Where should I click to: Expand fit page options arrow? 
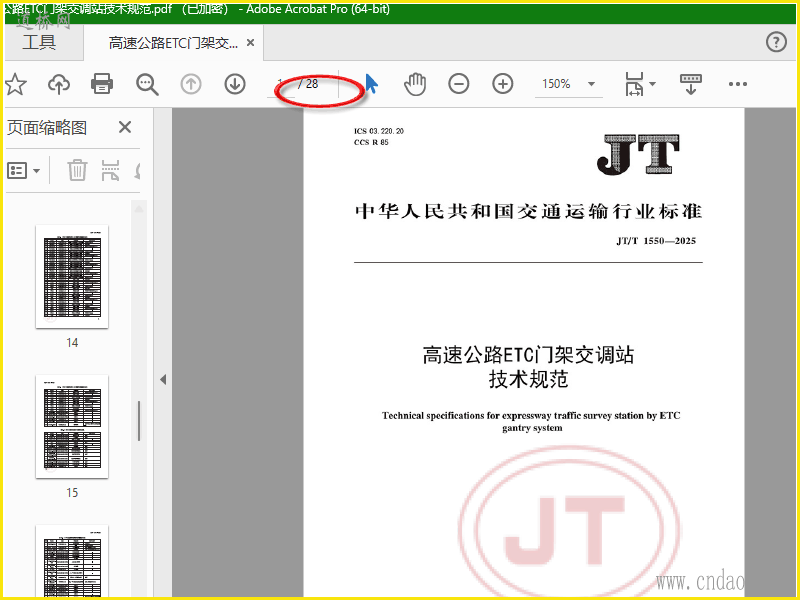(653, 84)
